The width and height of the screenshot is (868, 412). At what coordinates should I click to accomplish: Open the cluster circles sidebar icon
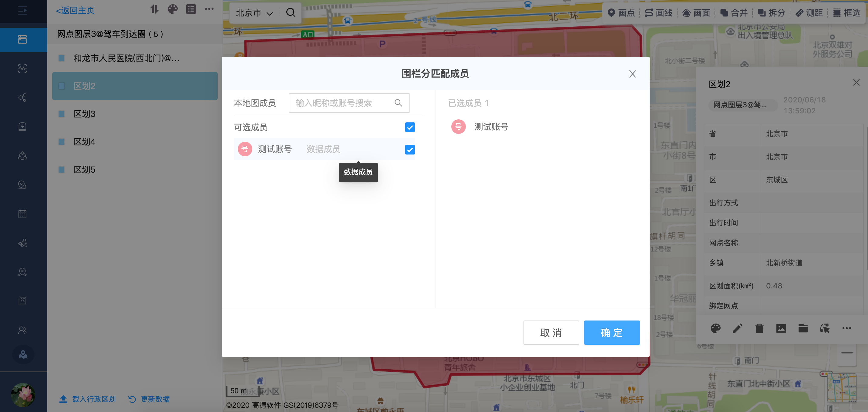[22, 155]
